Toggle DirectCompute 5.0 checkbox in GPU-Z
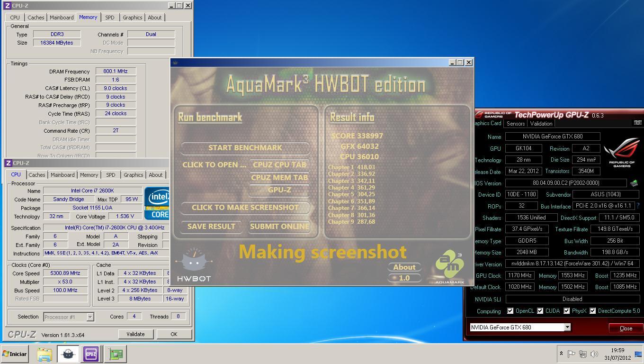644x364 pixels. point(592,311)
